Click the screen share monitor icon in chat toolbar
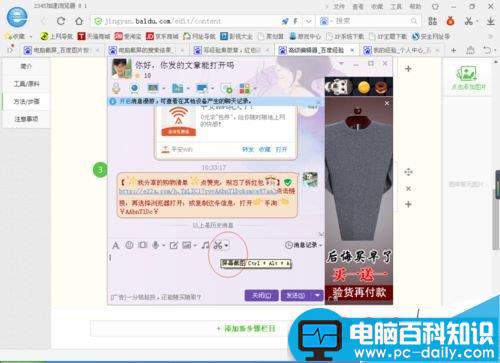The width and height of the screenshot is (500, 363). 153,88
